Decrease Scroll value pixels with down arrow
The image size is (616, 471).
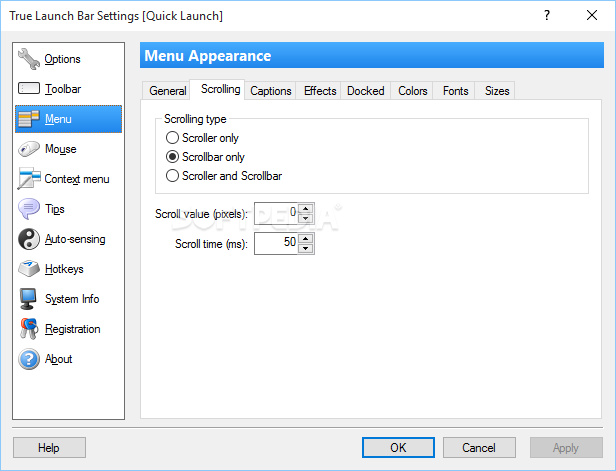[x=306, y=218]
